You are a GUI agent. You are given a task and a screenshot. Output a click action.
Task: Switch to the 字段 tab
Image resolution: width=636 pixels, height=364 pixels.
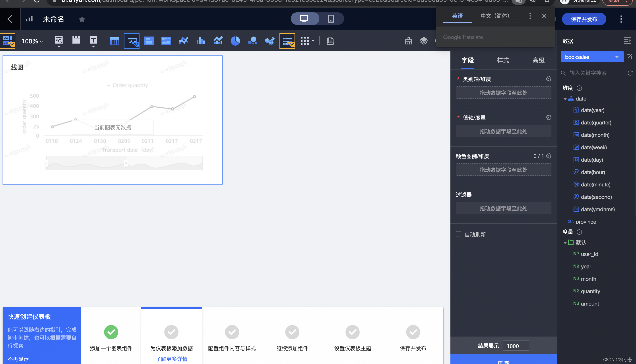click(x=467, y=60)
